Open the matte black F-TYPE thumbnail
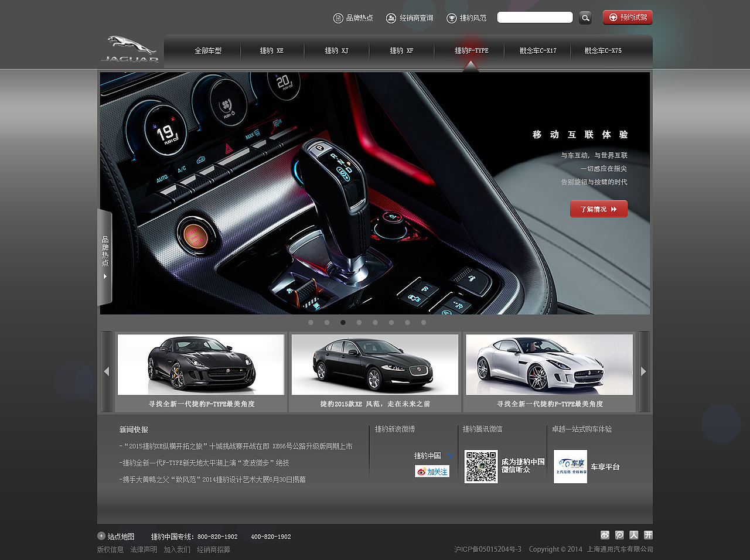Viewport: 750px width, 560px height. tap(201, 364)
